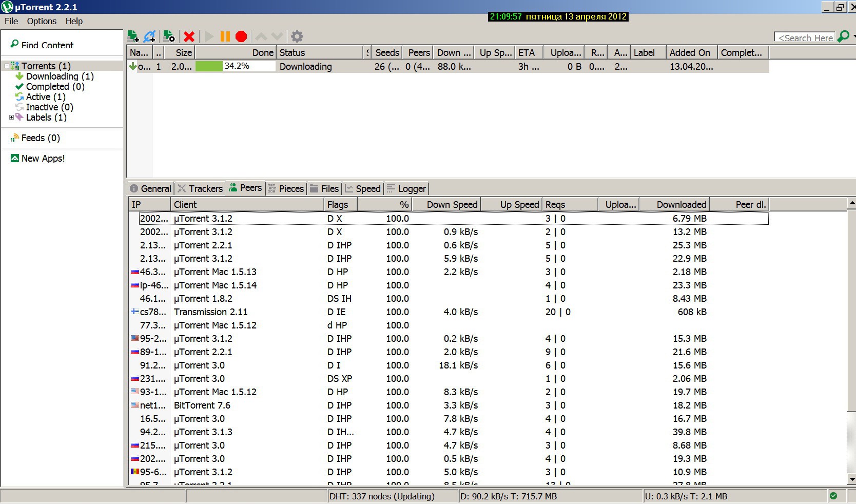
Task: Click peers list scroll up arrow
Action: click(x=851, y=204)
